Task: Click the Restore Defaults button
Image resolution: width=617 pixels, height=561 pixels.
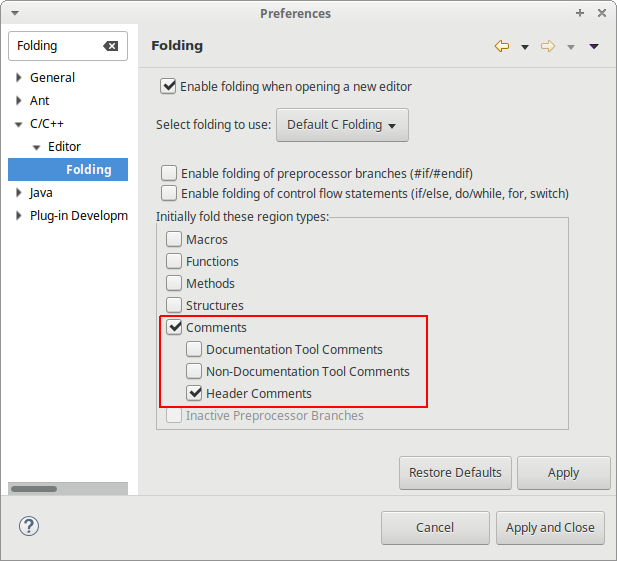Action: [455, 473]
